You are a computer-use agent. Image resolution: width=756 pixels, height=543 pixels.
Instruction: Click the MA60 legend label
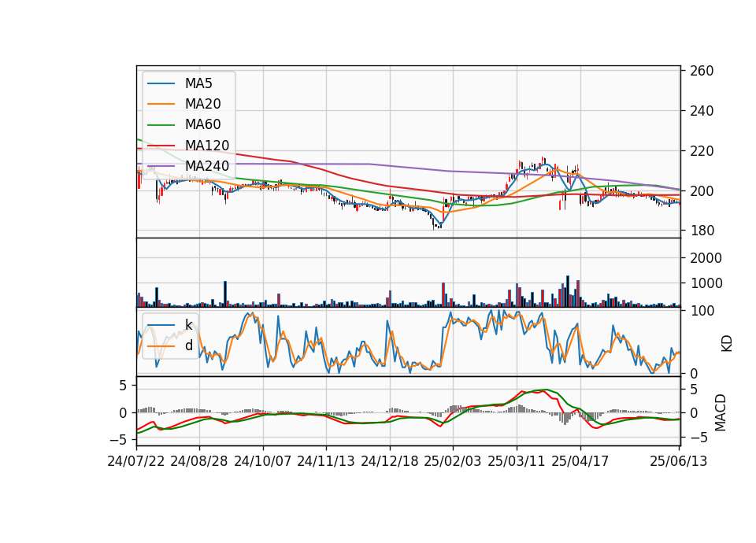[x=202, y=125]
